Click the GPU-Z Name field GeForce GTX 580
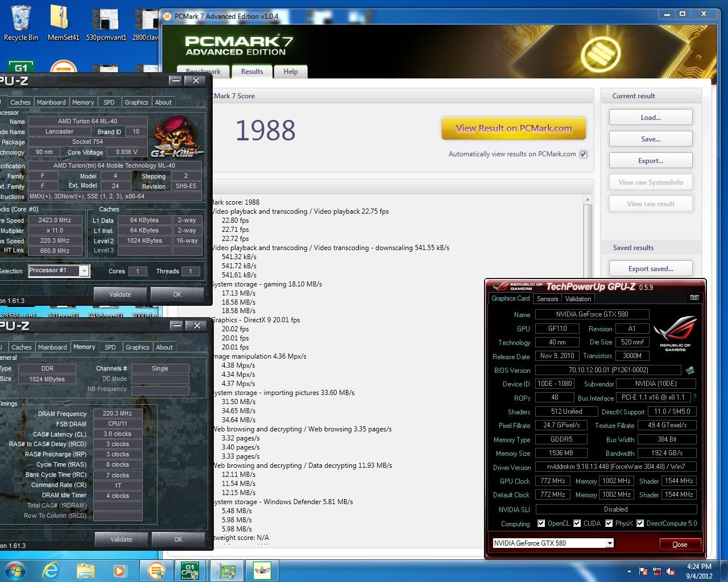 pyautogui.click(x=591, y=314)
